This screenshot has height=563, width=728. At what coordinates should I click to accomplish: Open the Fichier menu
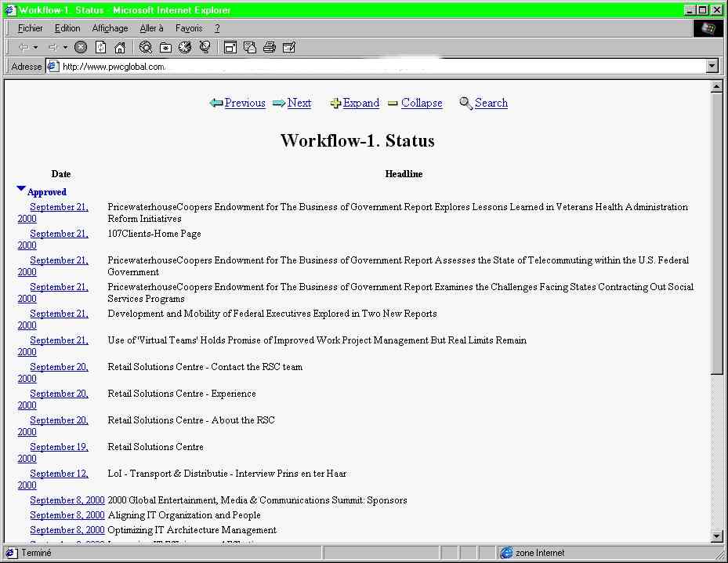tap(31, 28)
